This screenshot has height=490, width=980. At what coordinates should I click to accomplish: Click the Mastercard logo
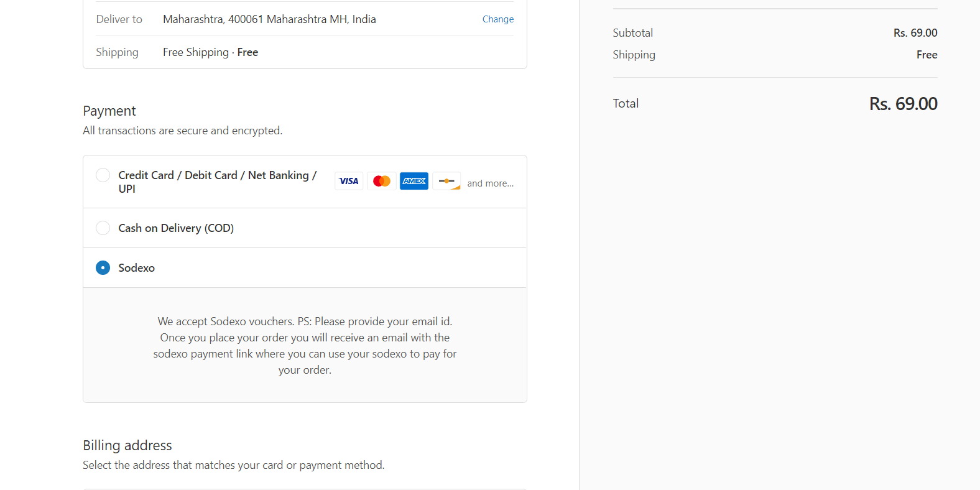[381, 181]
